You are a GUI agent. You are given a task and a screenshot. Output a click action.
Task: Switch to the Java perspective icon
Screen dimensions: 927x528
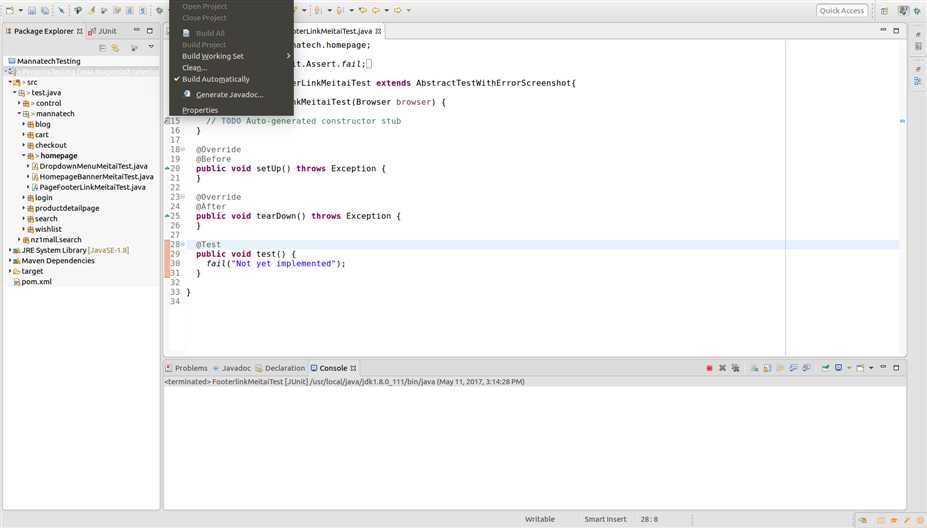[903, 11]
